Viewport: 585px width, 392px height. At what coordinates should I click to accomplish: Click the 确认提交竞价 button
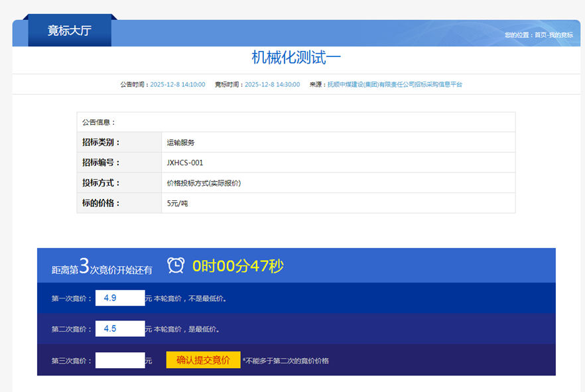click(204, 360)
